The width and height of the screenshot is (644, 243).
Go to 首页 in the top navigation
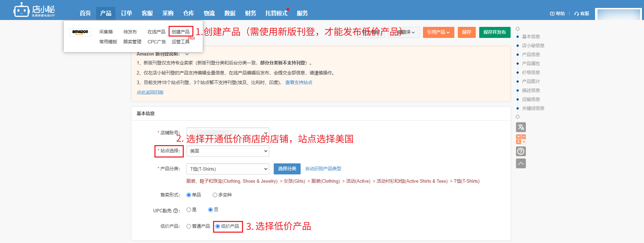85,13
